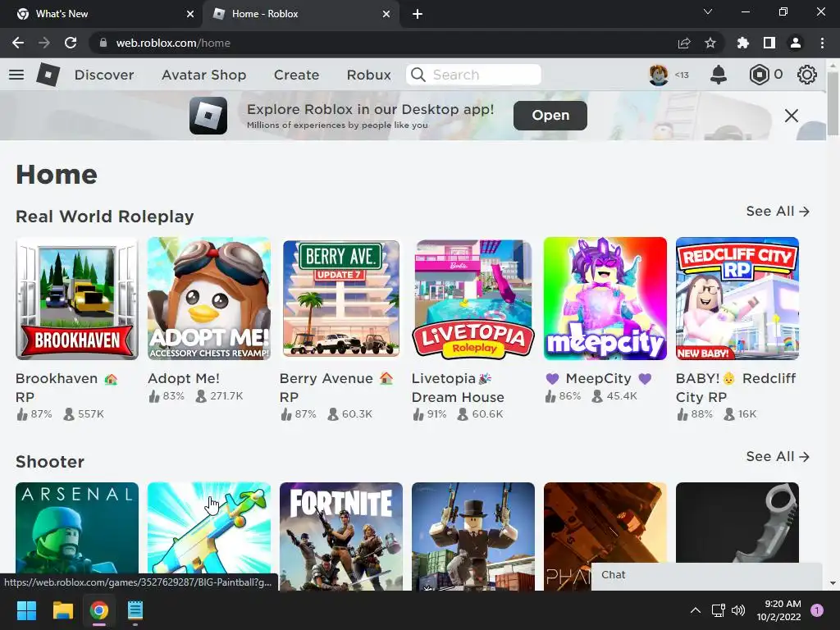Image resolution: width=840 pixels, height=630 pixels.
Task: Close the Home - Roblox tab
Action: [386, 14]
